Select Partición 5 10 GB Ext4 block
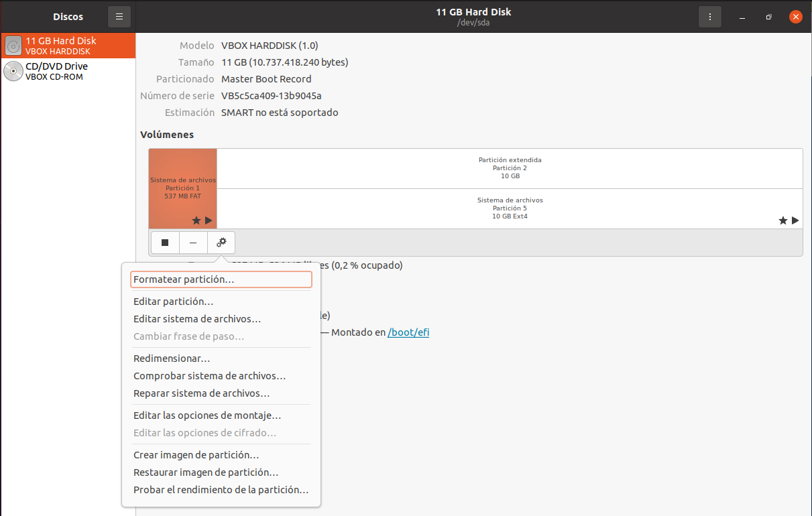The width and height of the screenshot is (812, 516). [510, 208]
